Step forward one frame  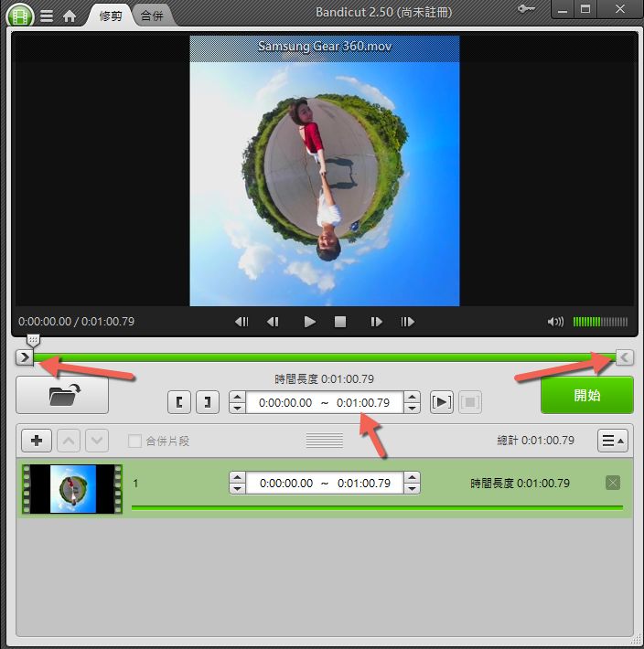pos(376,322)
